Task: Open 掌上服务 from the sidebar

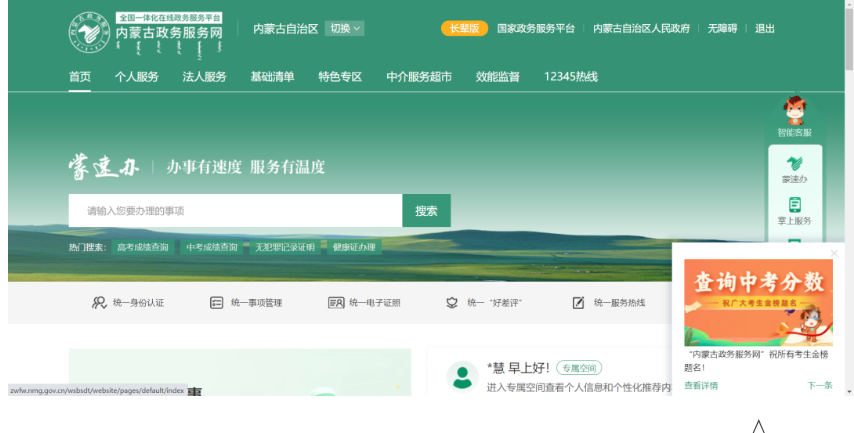Action: (x=794, y=205)
